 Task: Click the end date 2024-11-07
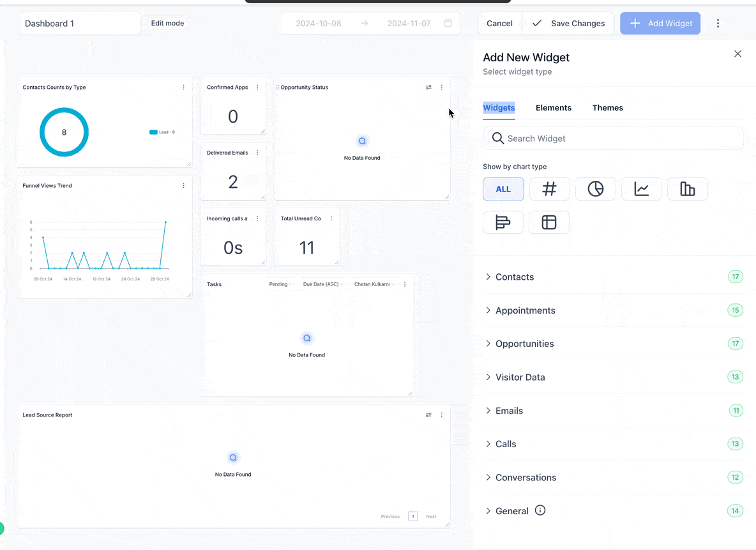point(409,23)
